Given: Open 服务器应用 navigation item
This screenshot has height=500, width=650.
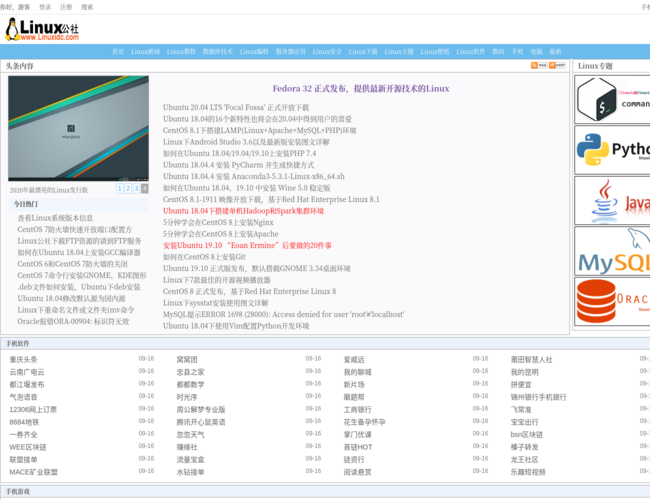Looking at the screenshot, I should pyautogui.click(x=291, y=52).
